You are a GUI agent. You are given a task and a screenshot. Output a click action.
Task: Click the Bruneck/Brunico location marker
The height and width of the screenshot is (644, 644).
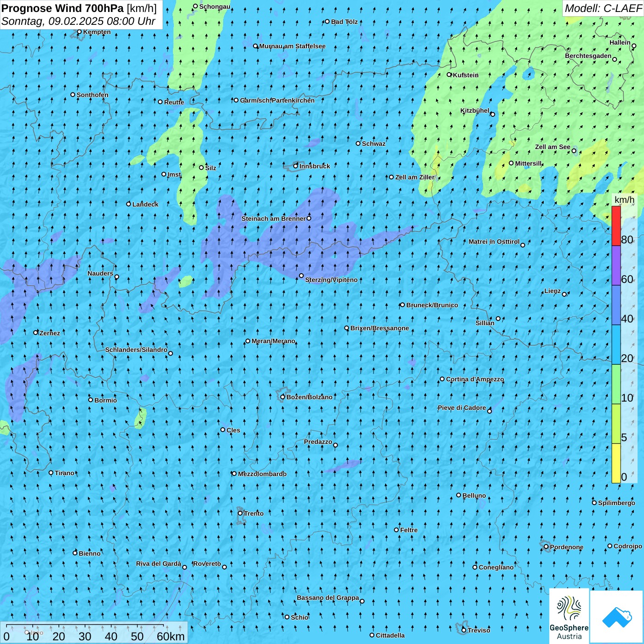402,305
